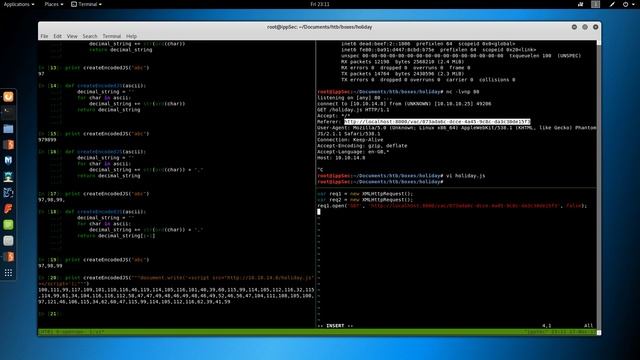640x360 pixels.
Task: Open the green square dock icon
Action: pyautogui.click(x=8, y=224)
